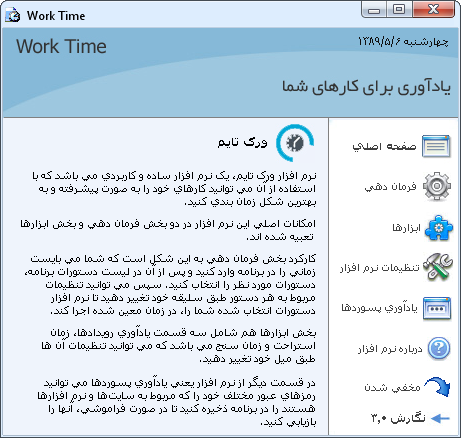Maximize the Work Time window
The height and width of the screenshot is (438, 461).
(x=399, y=9)
